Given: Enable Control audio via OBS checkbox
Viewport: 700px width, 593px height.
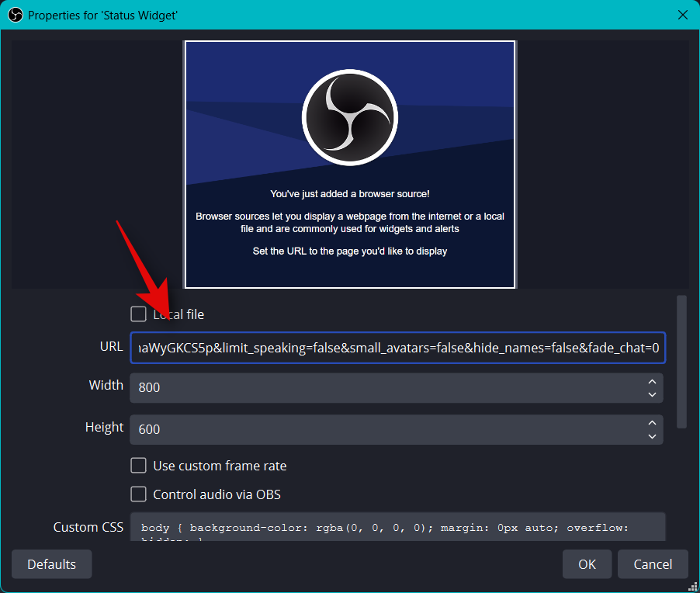Looking at the screenshot, I should click(x=138, y=494).
